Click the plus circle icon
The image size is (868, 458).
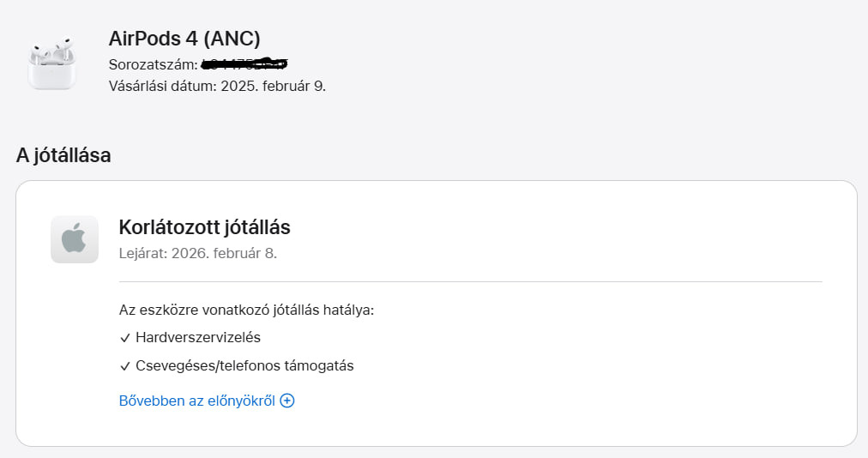coord(287,401)
